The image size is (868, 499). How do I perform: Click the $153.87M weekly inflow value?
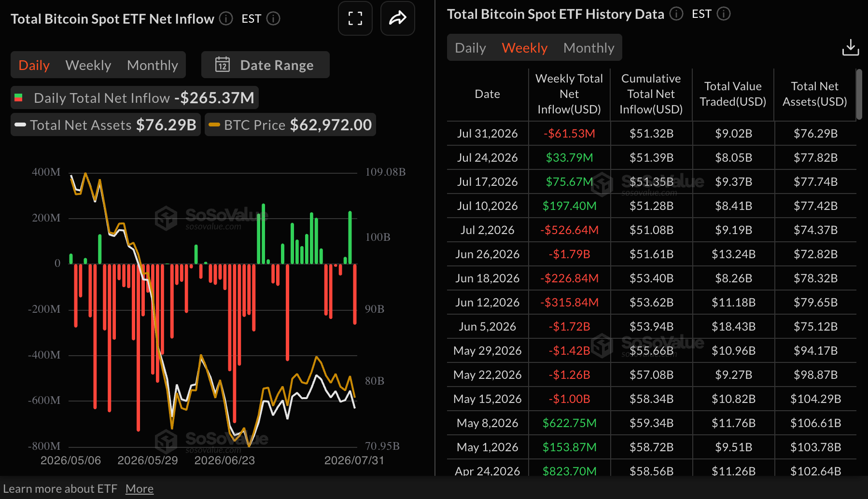coord(569,447)
